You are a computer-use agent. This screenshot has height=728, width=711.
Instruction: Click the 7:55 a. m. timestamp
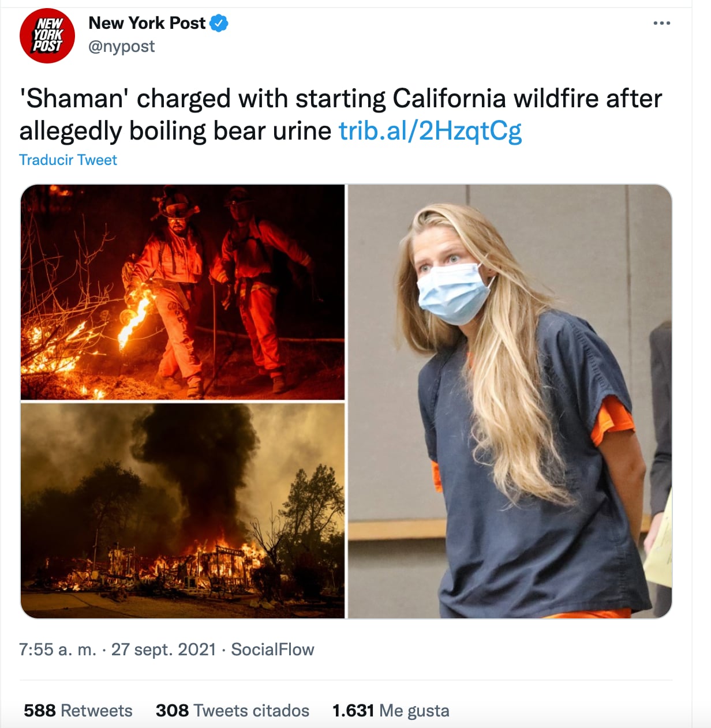click(57, 650)
